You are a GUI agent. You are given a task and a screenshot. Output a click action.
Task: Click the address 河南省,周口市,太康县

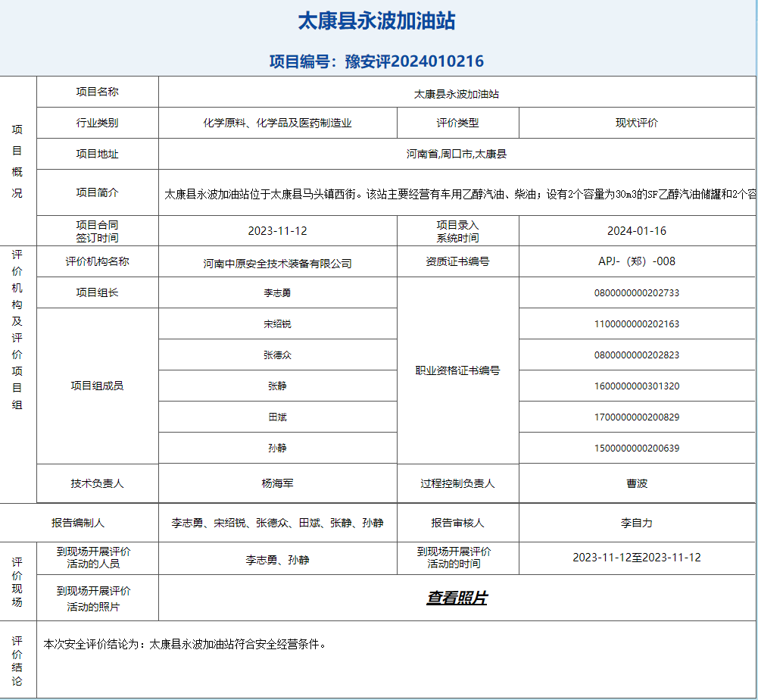[x=456, y=154]
